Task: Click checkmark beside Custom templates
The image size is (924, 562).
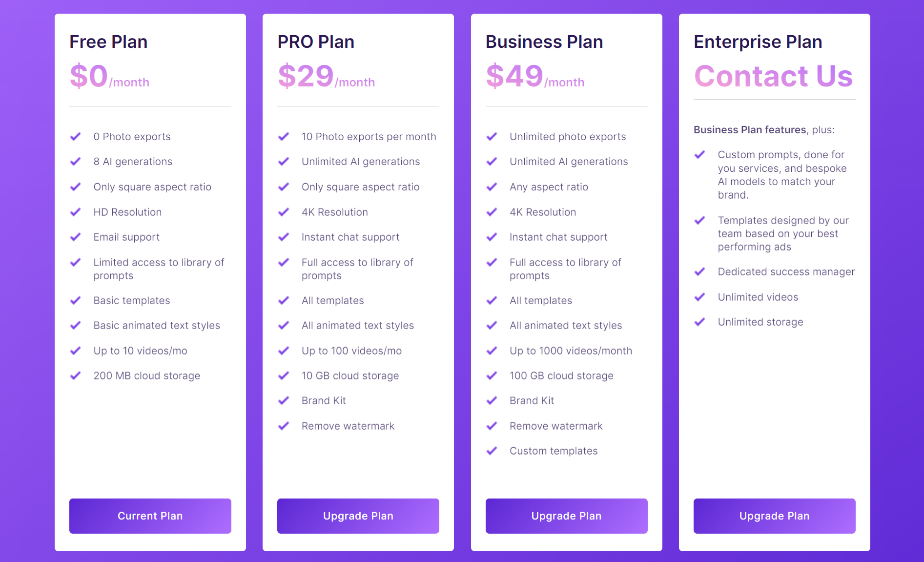Action: coord(492,451)
